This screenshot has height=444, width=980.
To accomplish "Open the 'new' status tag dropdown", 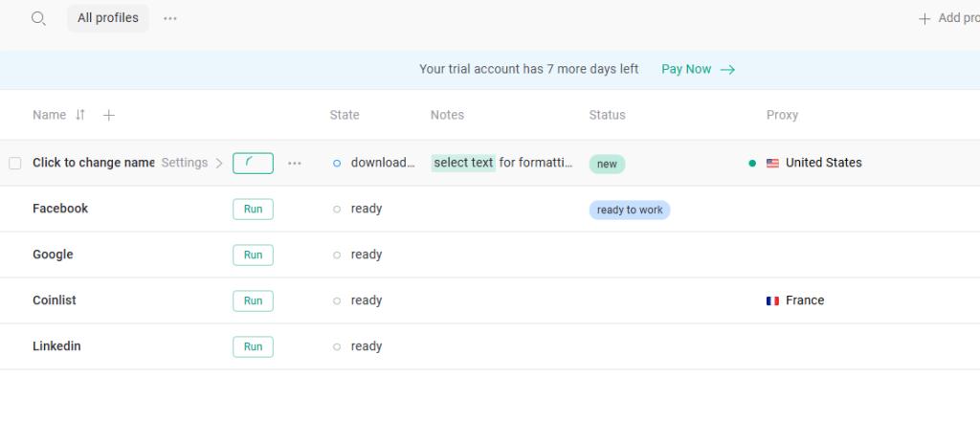I will pyautogui.click(x=607, y=164).
